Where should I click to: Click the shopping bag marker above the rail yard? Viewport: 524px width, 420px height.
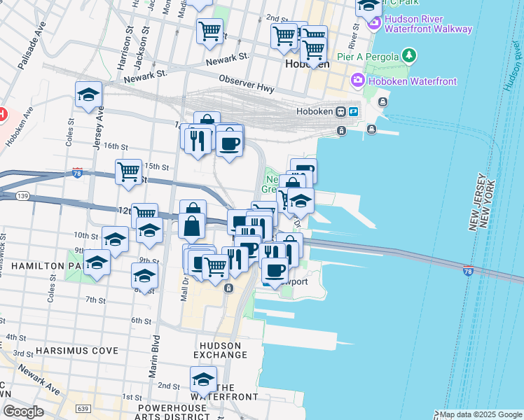[x=207, y=119]
